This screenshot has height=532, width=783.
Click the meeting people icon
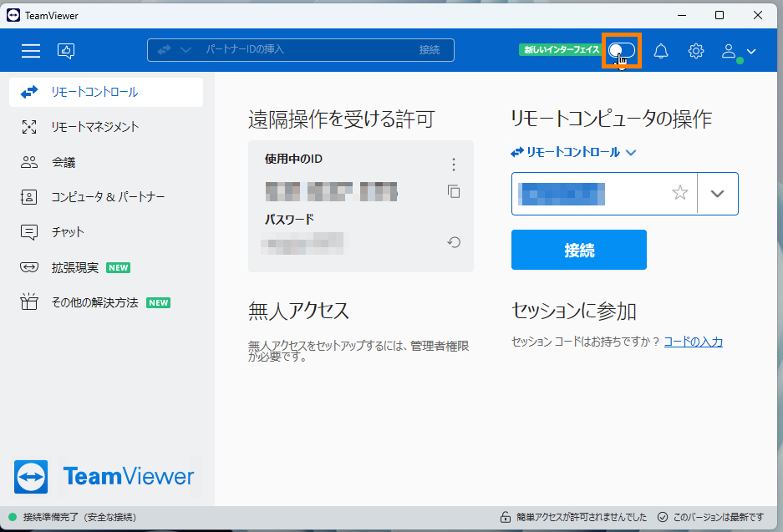click(x=29, y=162)
